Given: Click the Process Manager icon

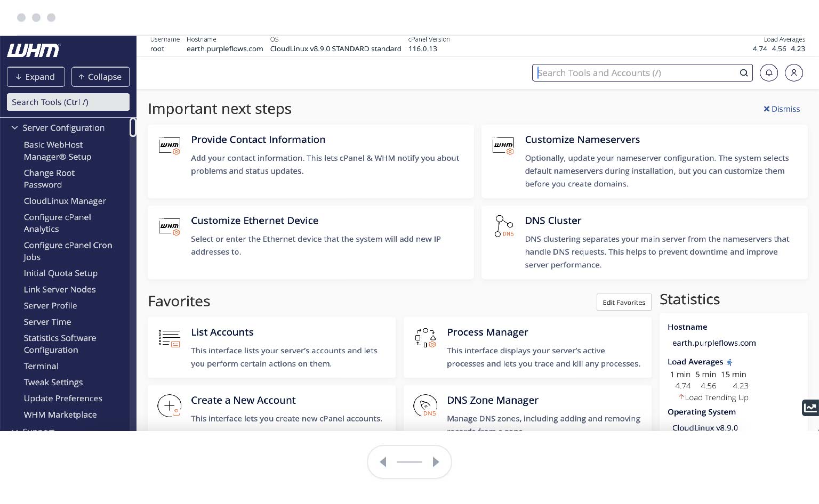Looking at the screenshot, I should click(425, 338).
